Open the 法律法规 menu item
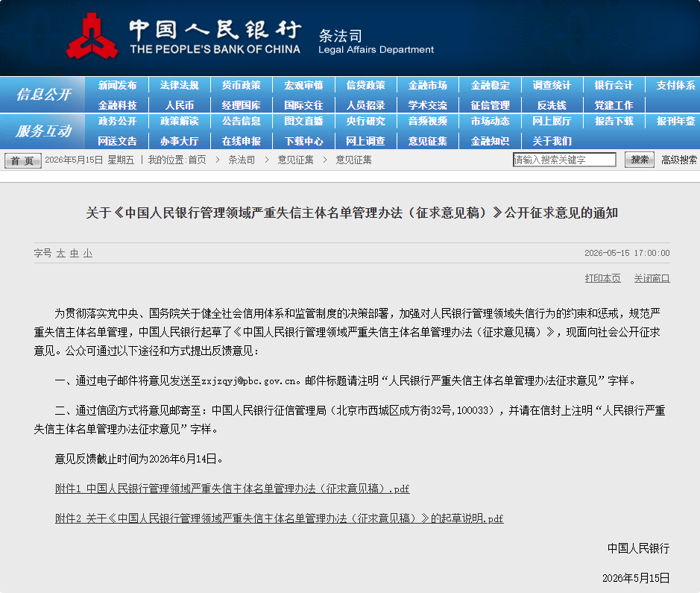The height and width of the screenshot is (593, 700). coord(180,85)
